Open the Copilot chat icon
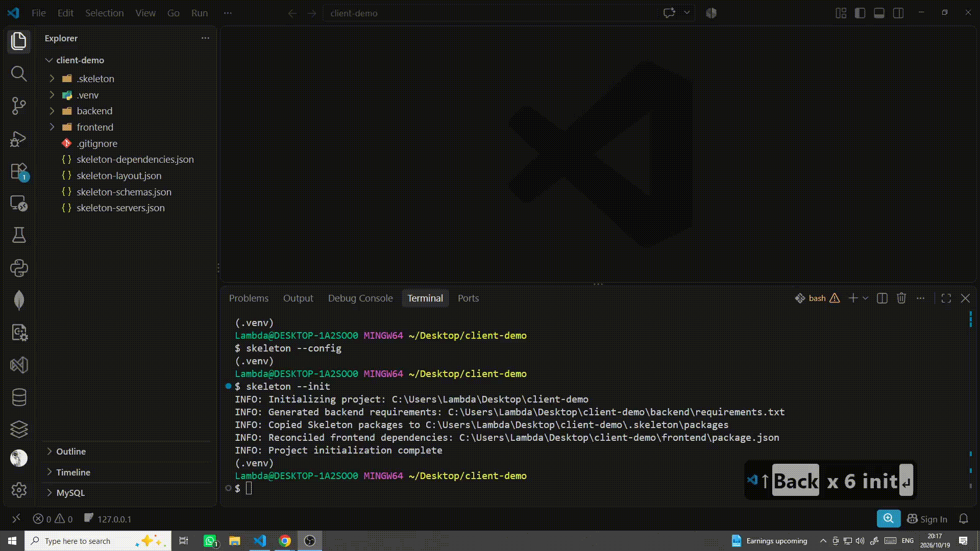 (x=669, y=13)
